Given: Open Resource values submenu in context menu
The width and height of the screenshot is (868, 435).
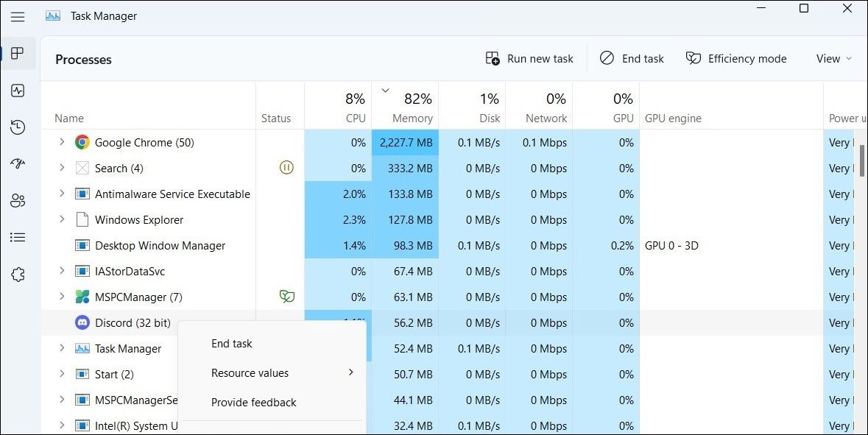Looking at the screenshot, I should coord(272,373).
